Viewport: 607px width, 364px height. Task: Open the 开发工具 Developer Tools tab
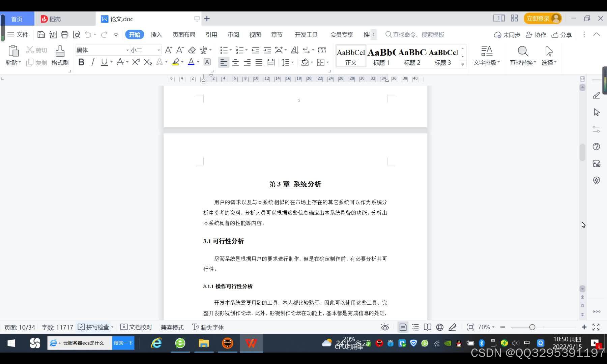pos(306,35)
